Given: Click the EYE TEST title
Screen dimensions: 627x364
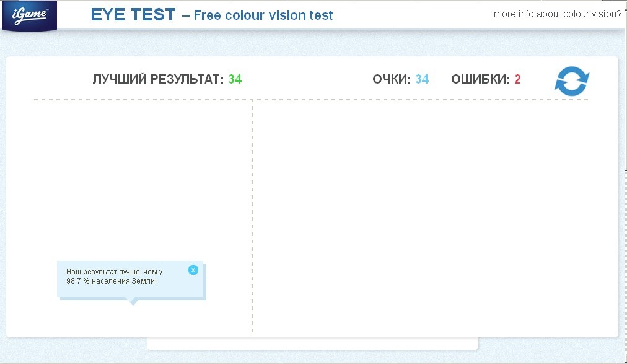Looking at the screenshot, I should pyautogui.click(x=133, y=15).
